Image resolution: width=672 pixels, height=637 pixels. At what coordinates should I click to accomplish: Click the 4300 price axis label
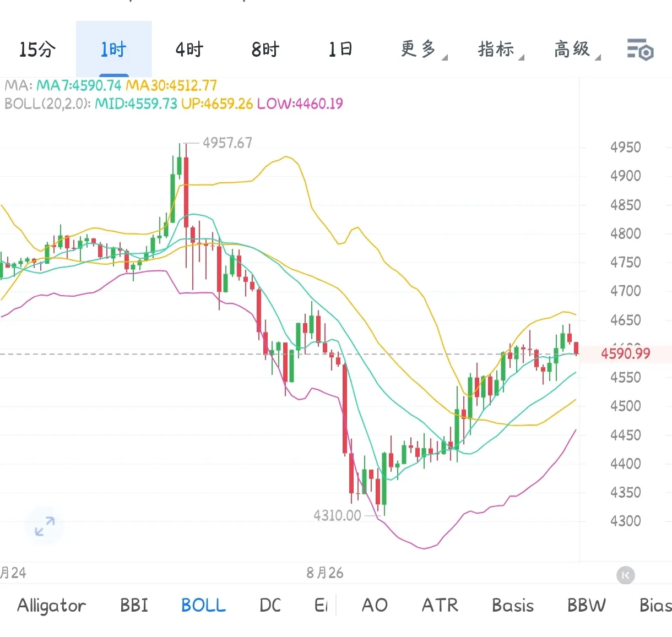626,521
